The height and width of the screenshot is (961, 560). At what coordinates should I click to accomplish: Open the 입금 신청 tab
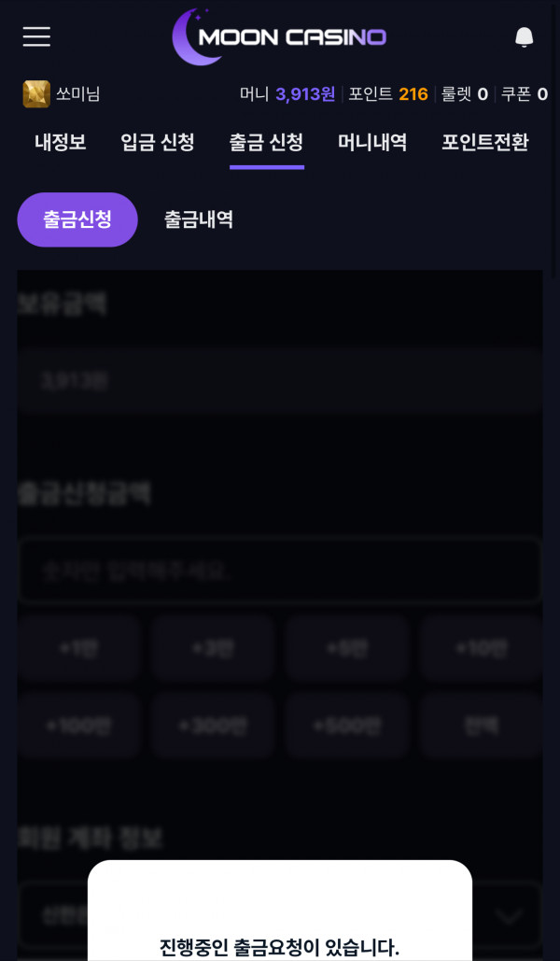(157, 142)
